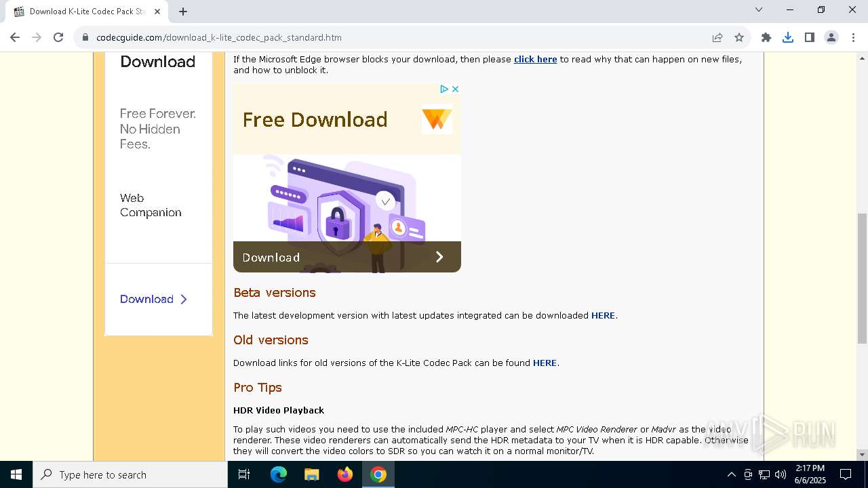The width and height of the screenshot is (868, 488).
Task: Toggle the browser side panel
Action: (810, 37)
